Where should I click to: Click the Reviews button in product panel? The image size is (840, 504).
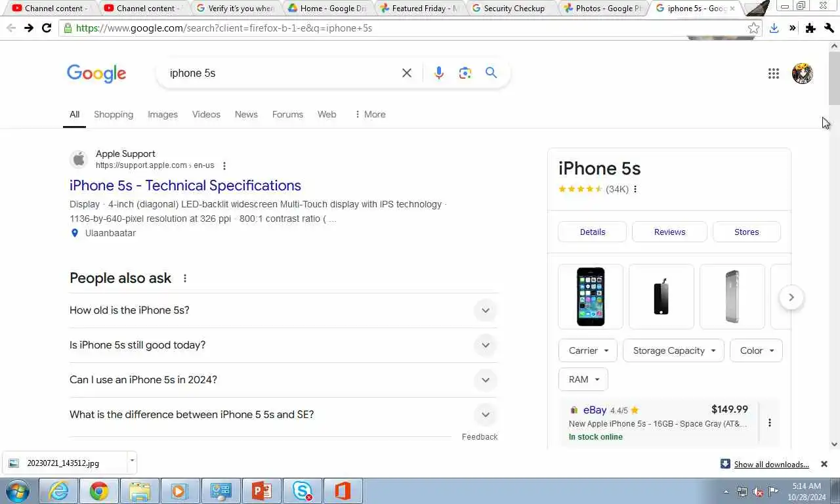669,232
